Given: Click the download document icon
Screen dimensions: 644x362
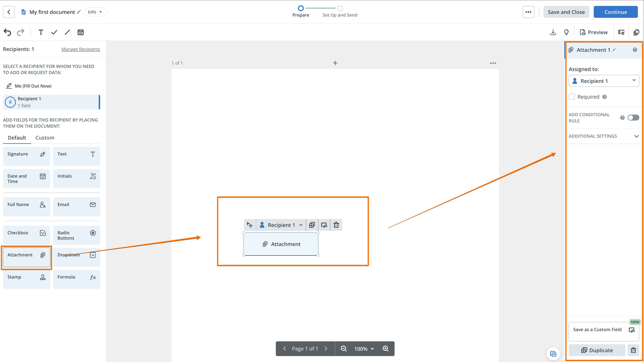Looking at the screenshot, I should (553, 32).
